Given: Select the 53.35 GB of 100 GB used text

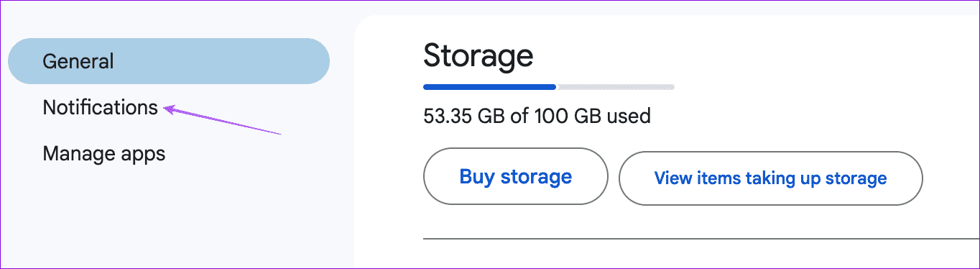Looking at the screenshot, I should tap(537, 115).
